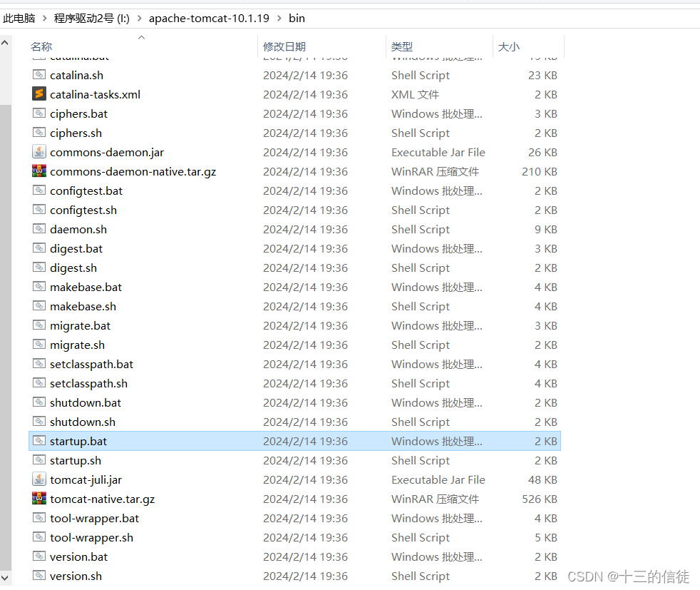Screen dimensions: 700x590
Task: Select the tool-wrapper.bat file name
Action: pos(95,519)
